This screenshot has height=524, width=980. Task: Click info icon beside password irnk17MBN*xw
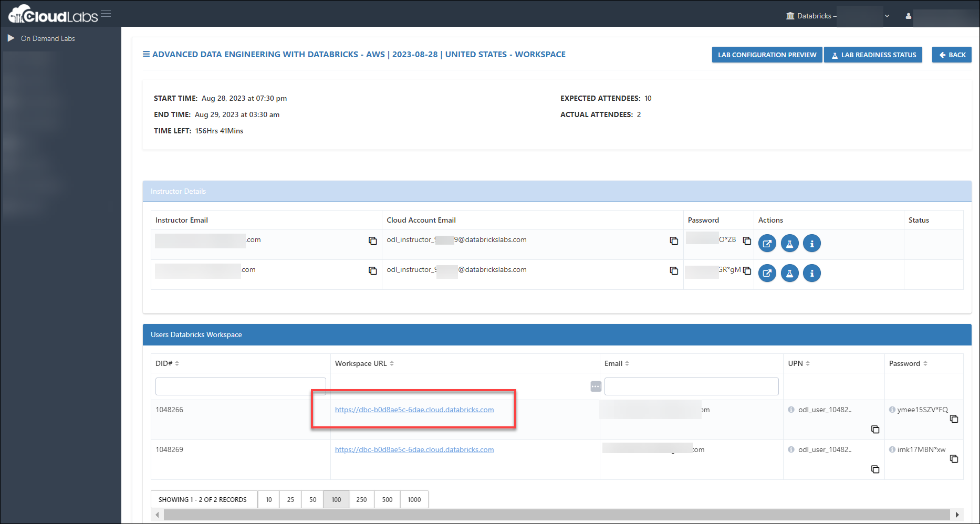(892, 449)
